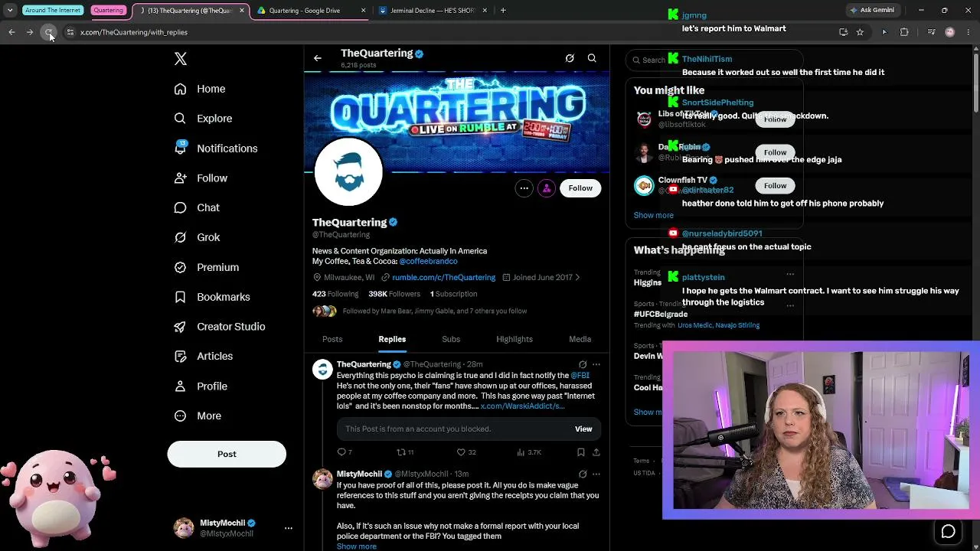Click the Post button in sidebar
Screen dimensions: 980x551
[227, 454]
